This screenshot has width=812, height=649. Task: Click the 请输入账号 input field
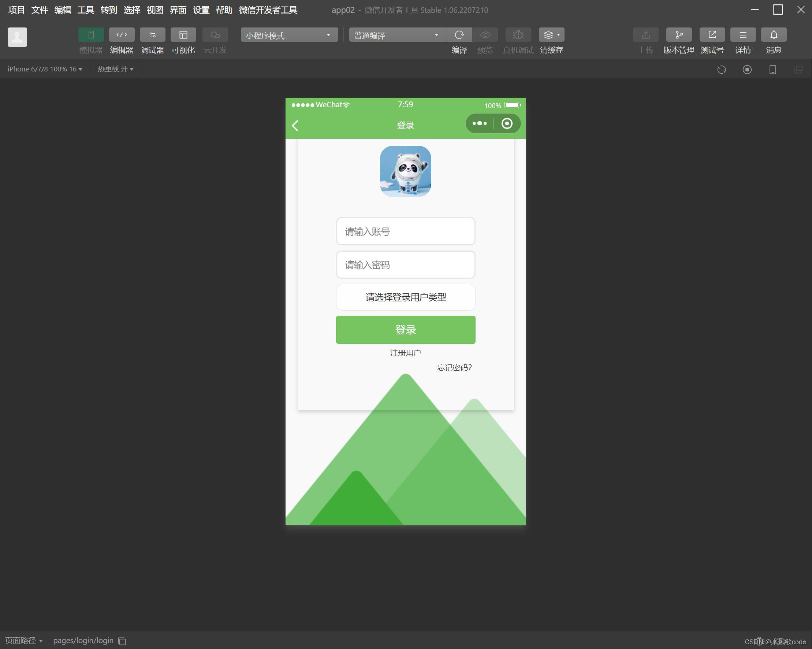405,231
